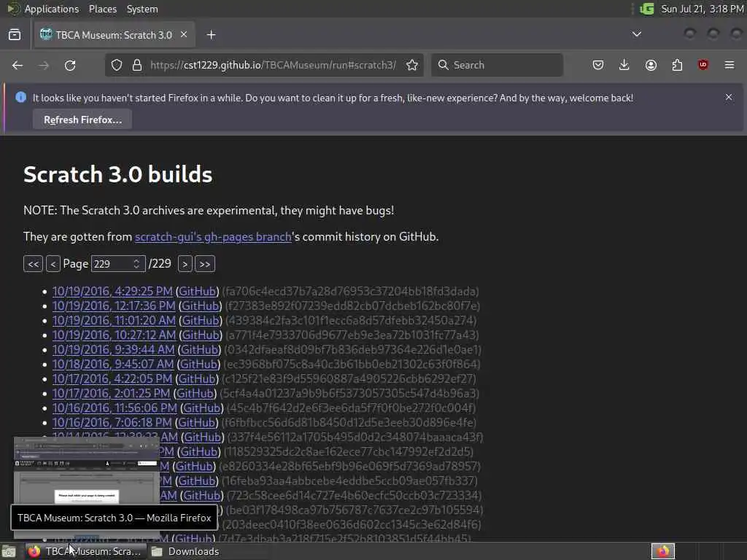Open the Places menu in top panel
The width and height of the screenshot is (747, 560).
tap(102, 9)
